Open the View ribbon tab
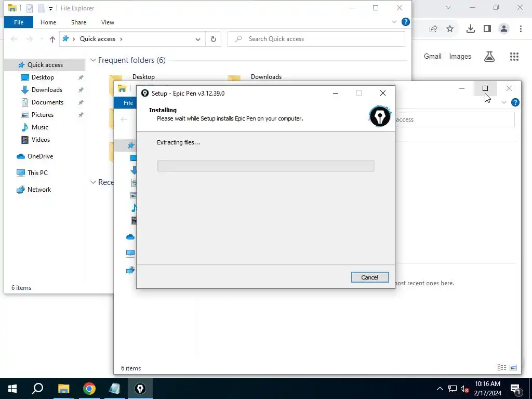The height and width of the screenshot is (399, 532). coord(108,22)
